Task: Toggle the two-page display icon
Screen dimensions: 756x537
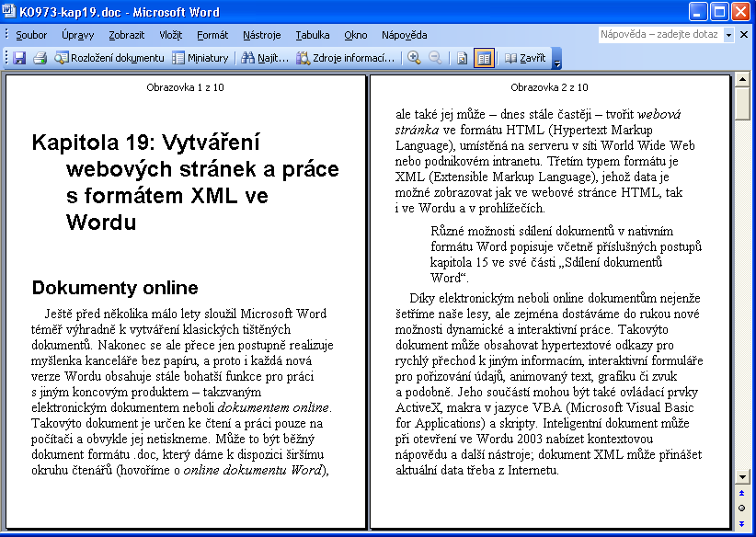Action: [484, 58]
